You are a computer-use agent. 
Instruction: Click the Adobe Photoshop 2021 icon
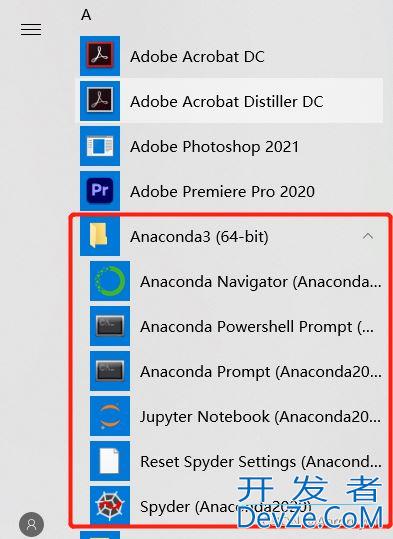pos(100,146)
